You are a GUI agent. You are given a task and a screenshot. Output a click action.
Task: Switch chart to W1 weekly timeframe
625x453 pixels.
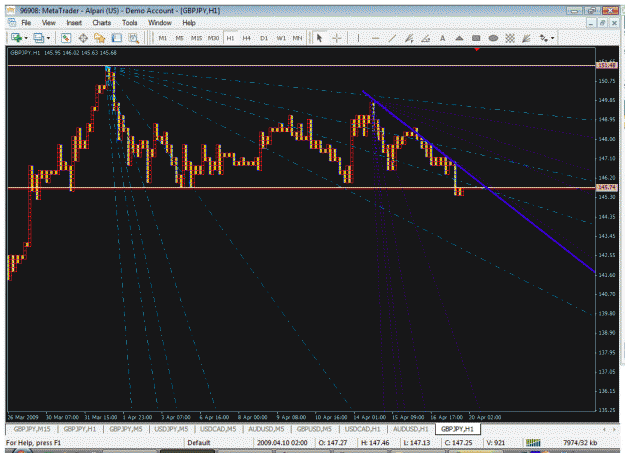(x=281, y=38)
